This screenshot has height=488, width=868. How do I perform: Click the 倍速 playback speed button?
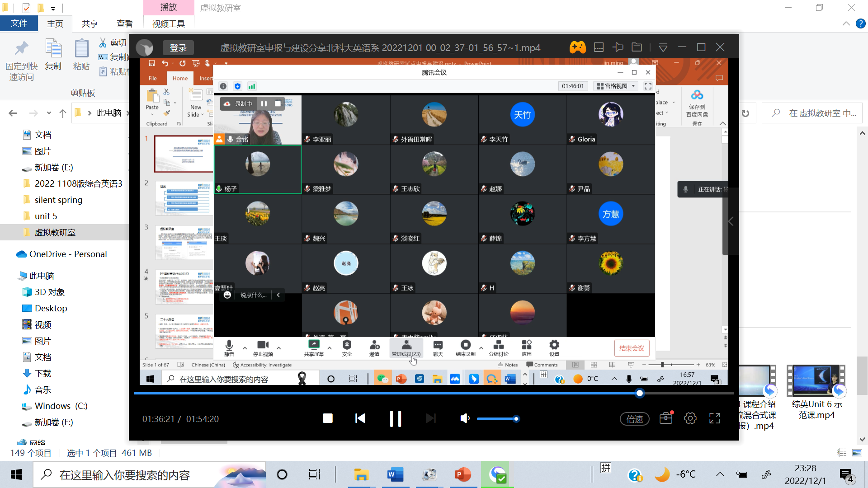click(x=634, y=419)
